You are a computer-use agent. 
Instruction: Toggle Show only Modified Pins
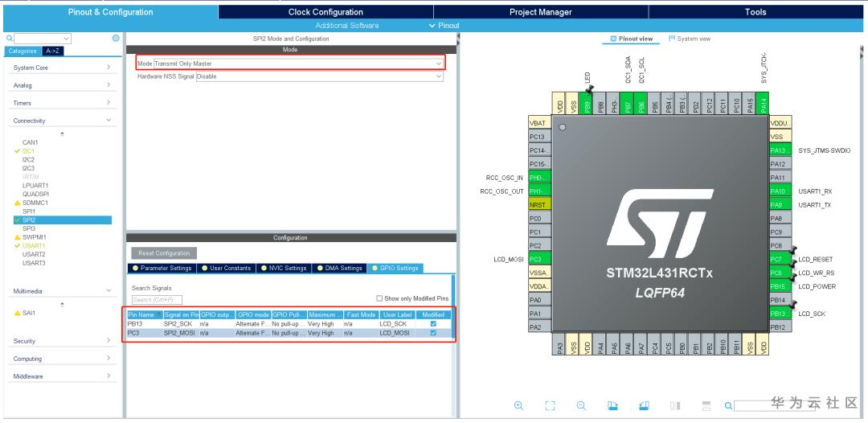click(x=379, y=298)
